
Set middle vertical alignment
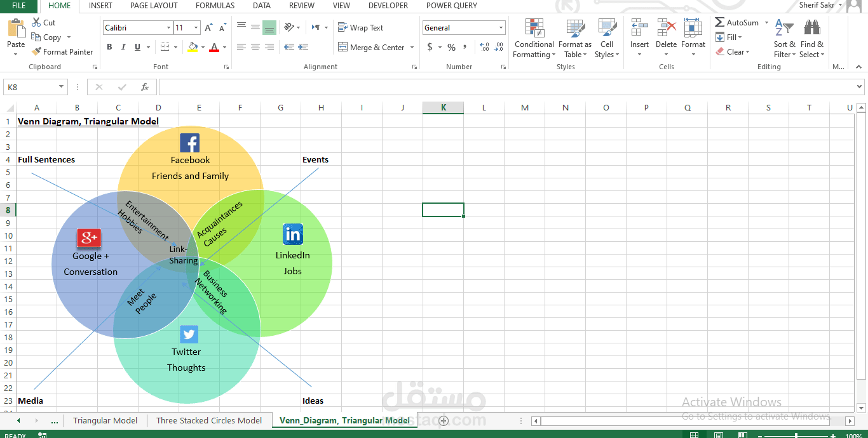[x=255, y=27]
